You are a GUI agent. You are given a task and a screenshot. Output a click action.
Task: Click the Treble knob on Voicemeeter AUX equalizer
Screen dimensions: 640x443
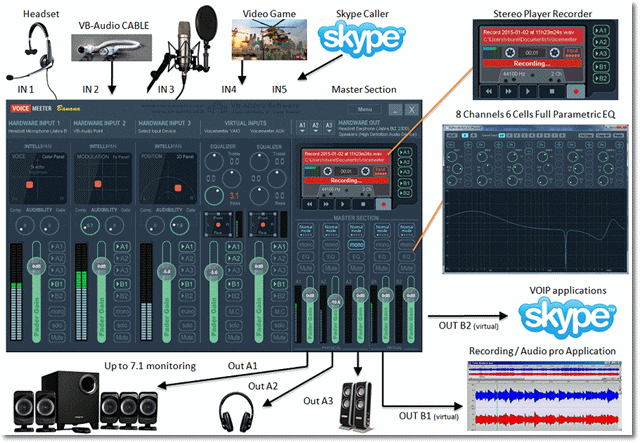(x=259, y=161)
